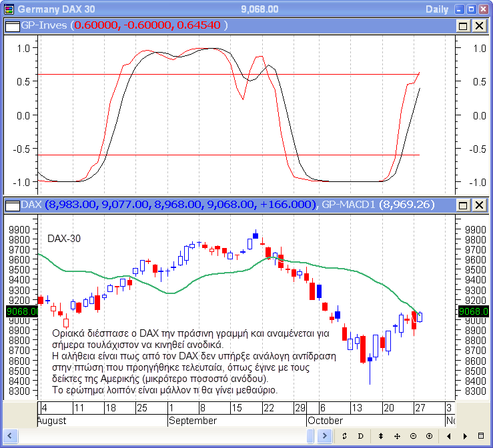The image size is (493, 448).
Task: Zoom in with the plus circle icon
Action: click(x=429, y=435)
